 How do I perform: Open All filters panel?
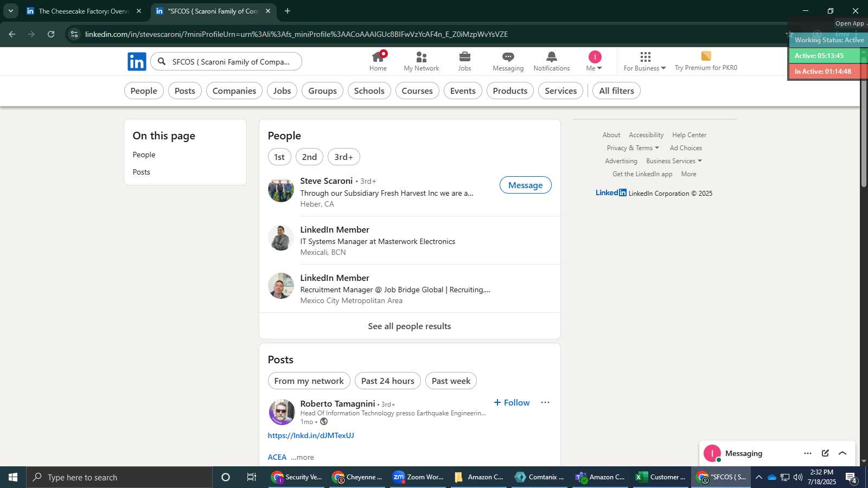(x=616, y=91)
